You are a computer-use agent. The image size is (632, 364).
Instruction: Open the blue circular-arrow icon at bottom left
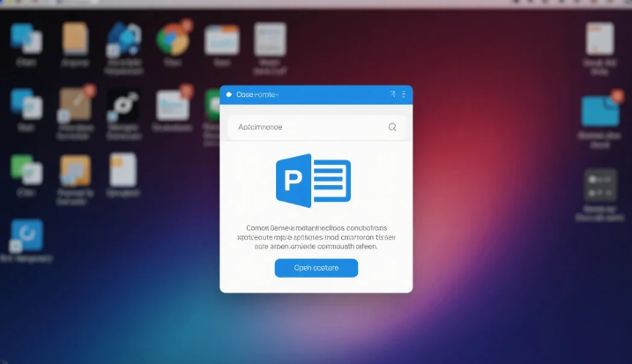(26, 234)
